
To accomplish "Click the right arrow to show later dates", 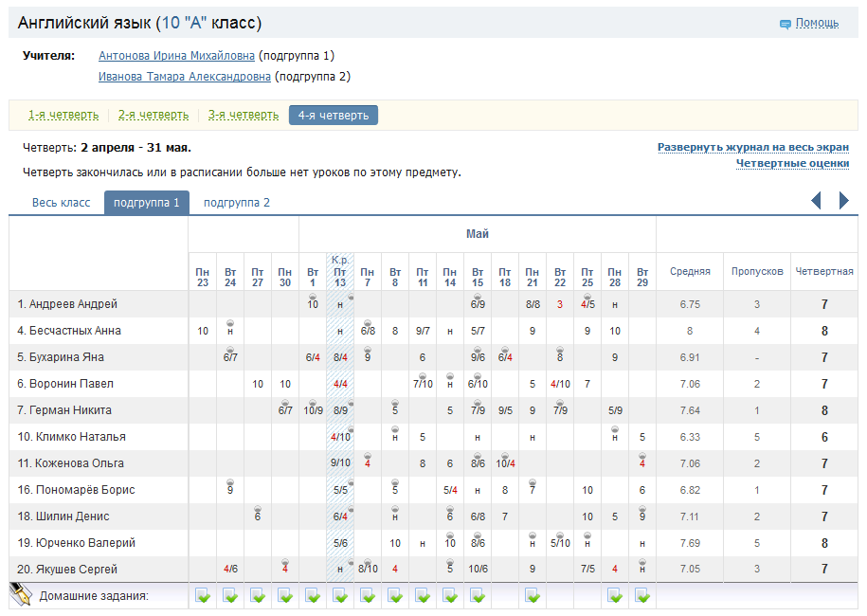I will [x=843, y=200].
